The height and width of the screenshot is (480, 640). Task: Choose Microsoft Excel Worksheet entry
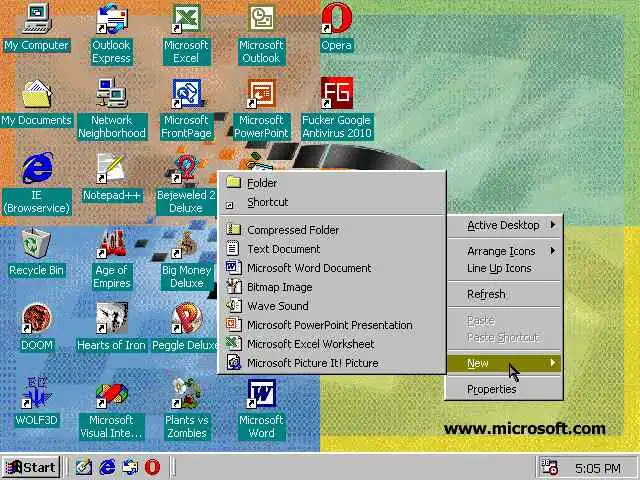point(332,344)
